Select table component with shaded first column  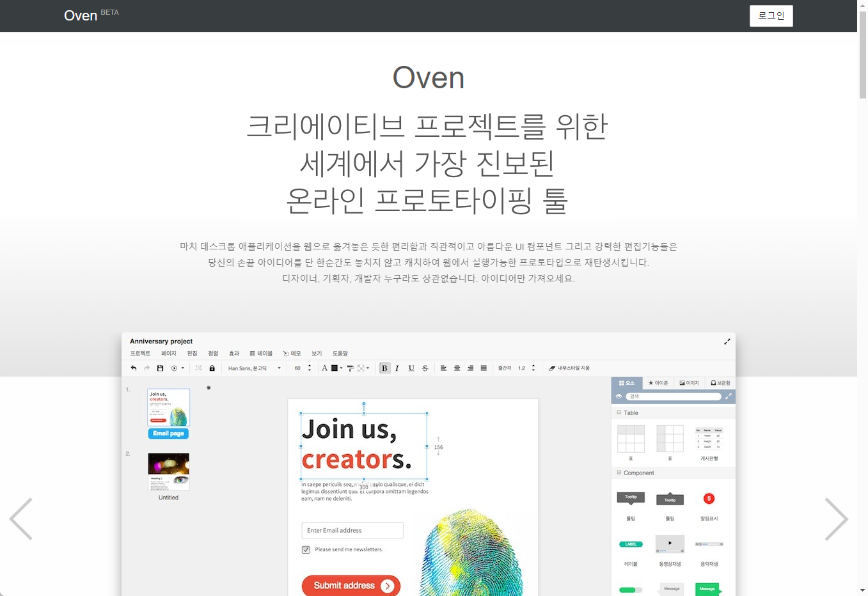pyautogui.click(x=670, y=439)
